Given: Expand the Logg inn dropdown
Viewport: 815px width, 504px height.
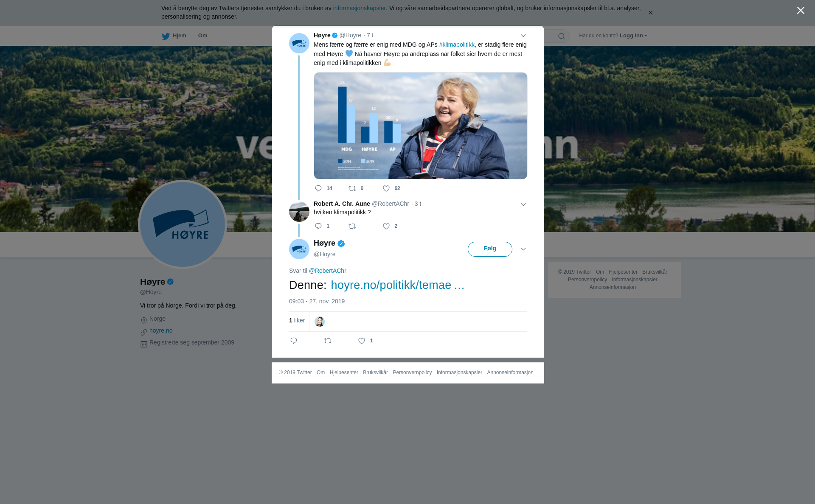Looking at the screenshot, I should (x=633, y=36).
